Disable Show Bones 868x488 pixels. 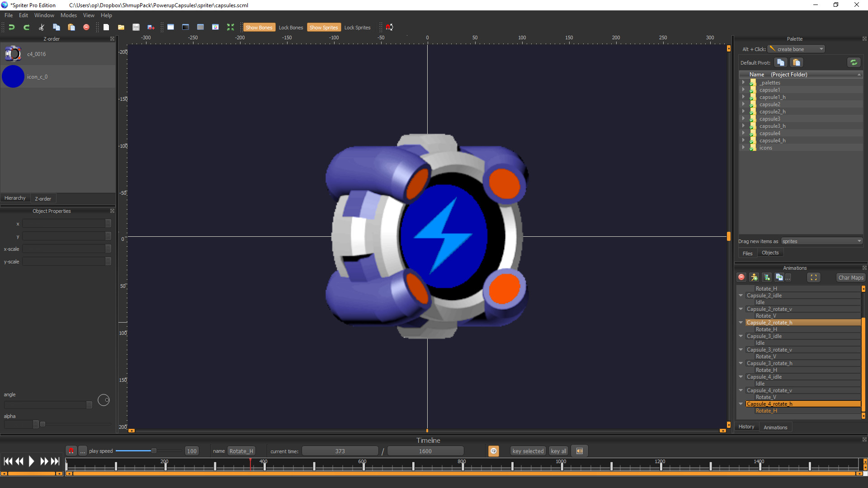click(x=259, y=27)
